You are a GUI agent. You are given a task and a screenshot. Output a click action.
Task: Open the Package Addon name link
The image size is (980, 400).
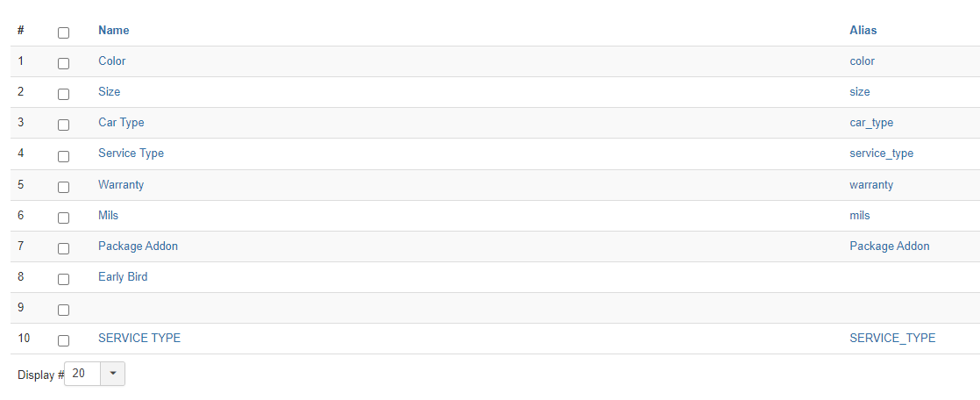138,246
